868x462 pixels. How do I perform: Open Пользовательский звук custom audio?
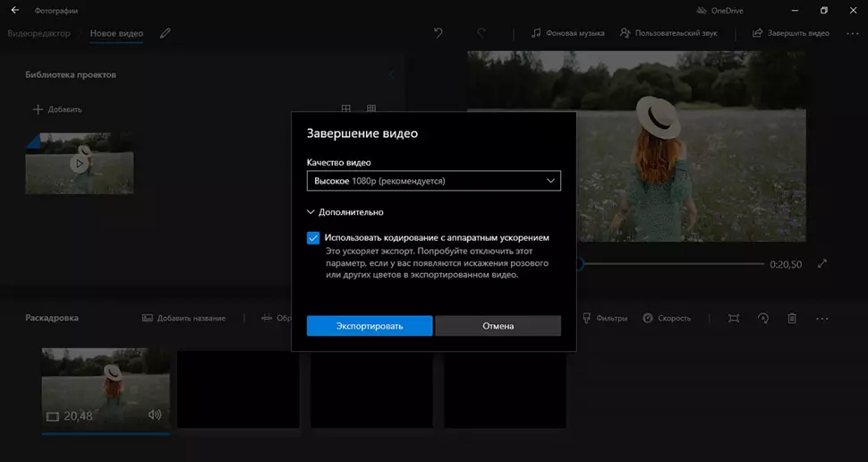click(671, 33)
